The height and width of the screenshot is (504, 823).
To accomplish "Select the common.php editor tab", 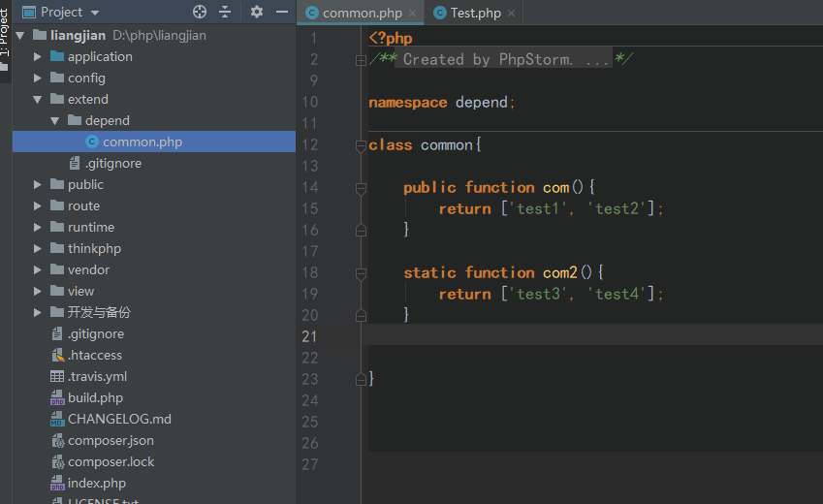I will tap(362, 14).
